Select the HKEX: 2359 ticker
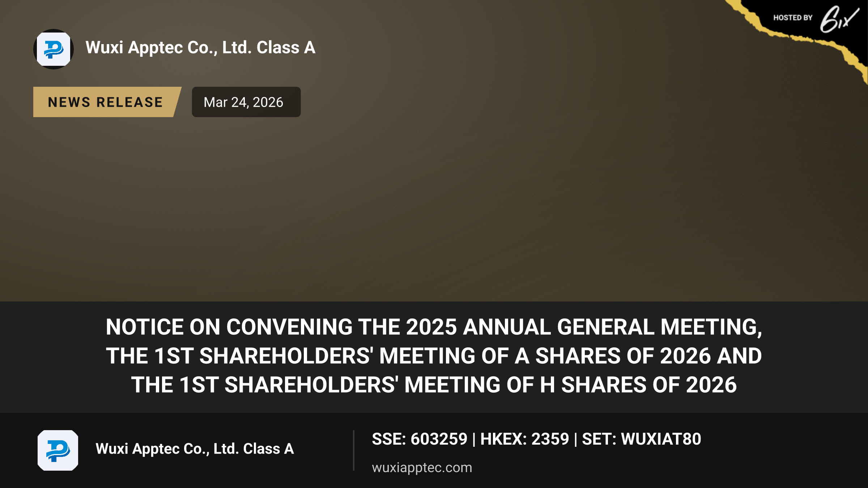868x488 pixels. click(x=524, y=439)
